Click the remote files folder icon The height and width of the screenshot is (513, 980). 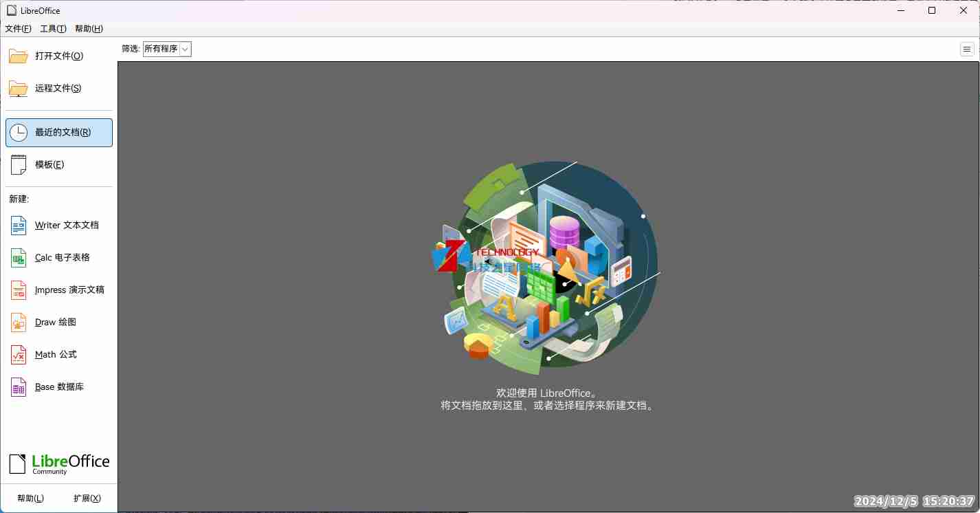point(19,89)
